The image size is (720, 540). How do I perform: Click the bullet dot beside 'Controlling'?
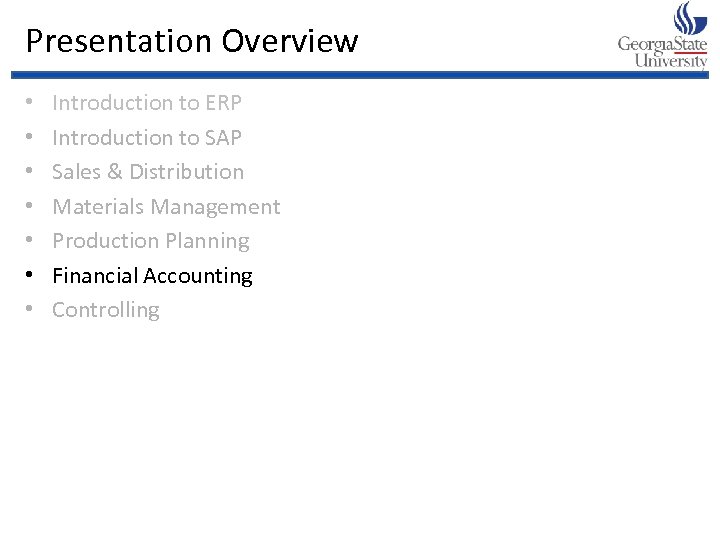(x=31, y=310)
